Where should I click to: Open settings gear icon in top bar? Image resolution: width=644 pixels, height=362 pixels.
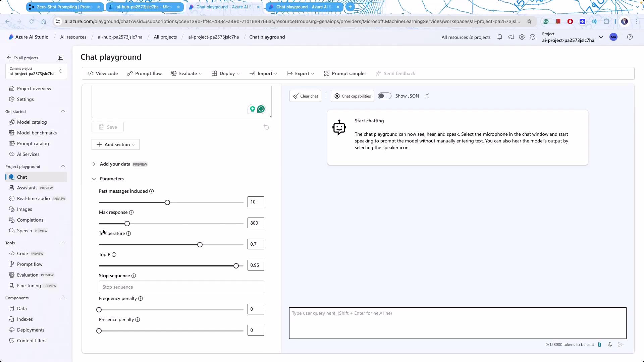[x=522, y=37]
